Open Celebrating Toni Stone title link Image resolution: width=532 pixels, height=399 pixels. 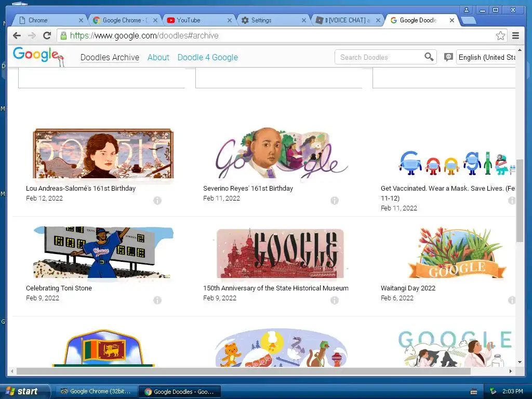[x=59, y=288]
